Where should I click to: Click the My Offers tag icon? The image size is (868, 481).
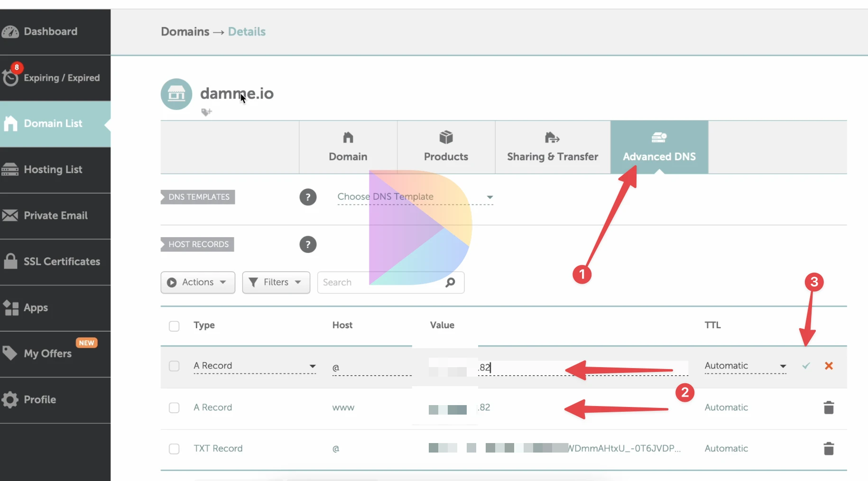point(9,353)
